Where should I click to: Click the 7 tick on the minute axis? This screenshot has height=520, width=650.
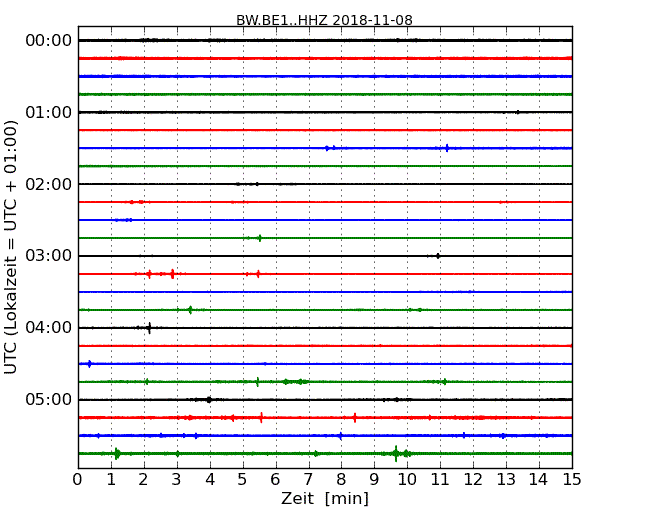coord(308,480)
